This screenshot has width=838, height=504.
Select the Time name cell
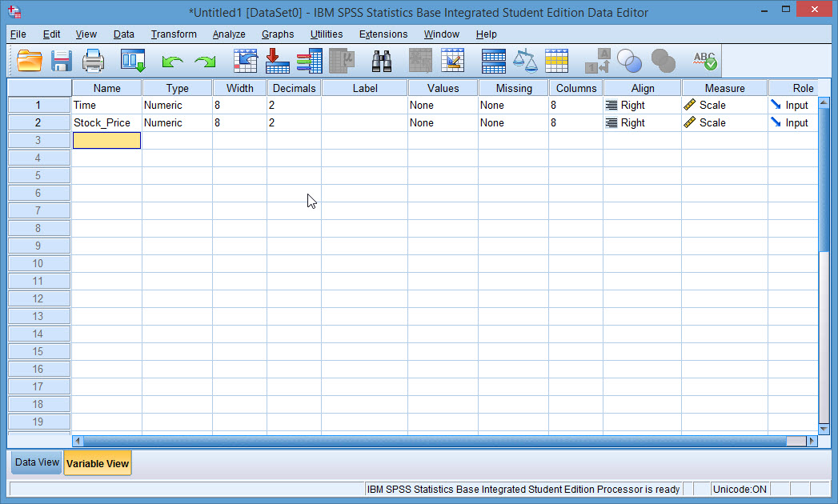[x=107, y=106]
